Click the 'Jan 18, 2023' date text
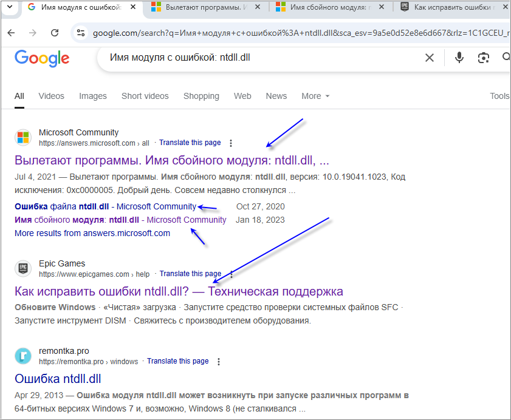This screenshot has height=420, width=511. (x=260, y=220)
